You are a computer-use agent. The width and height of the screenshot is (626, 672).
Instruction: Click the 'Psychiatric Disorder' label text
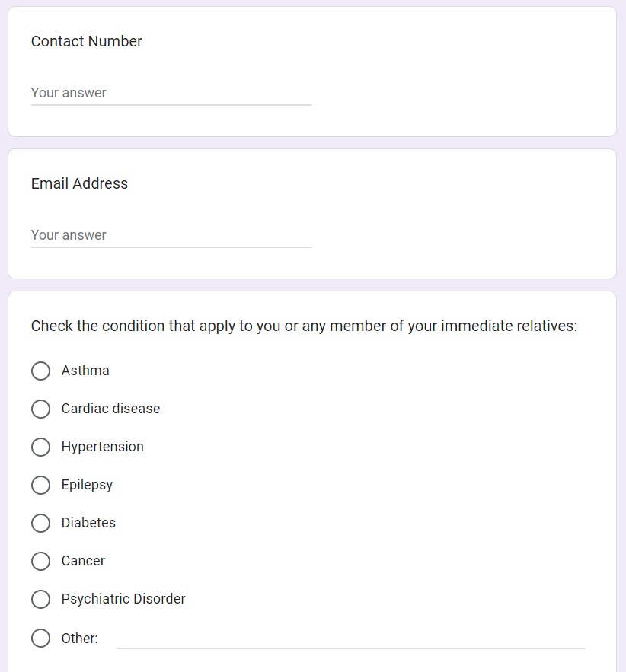coord(123,599)
